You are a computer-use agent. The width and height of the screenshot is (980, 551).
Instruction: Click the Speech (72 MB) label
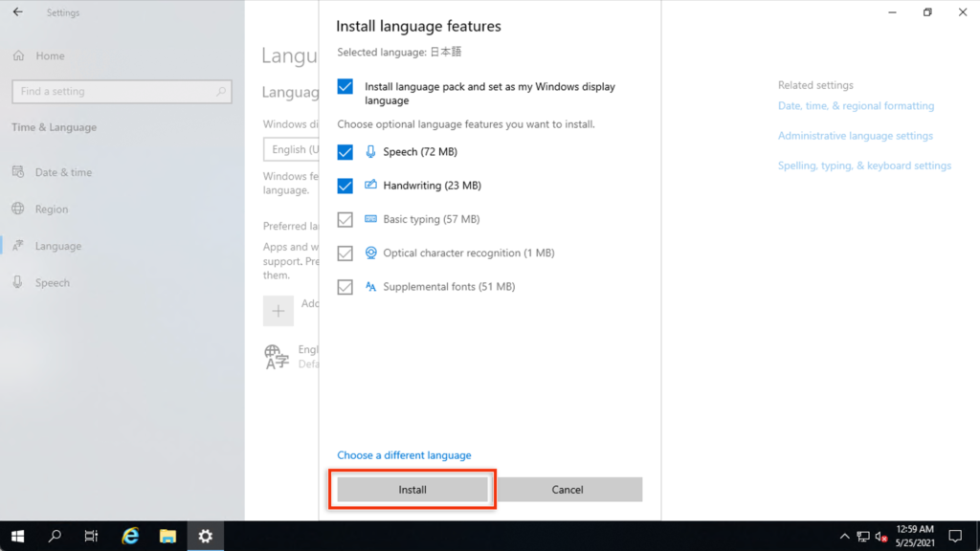[420, 152]
